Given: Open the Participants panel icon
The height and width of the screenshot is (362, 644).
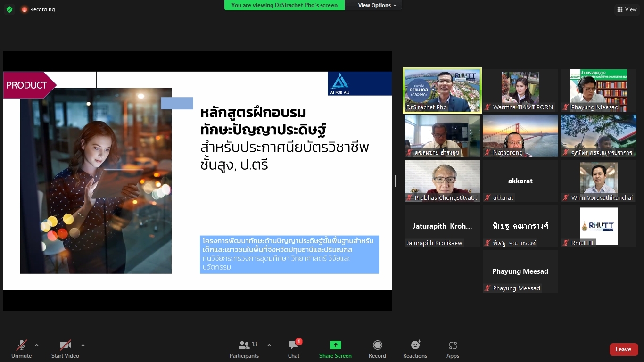Looking at the screenshot, I should pos(244,346).
